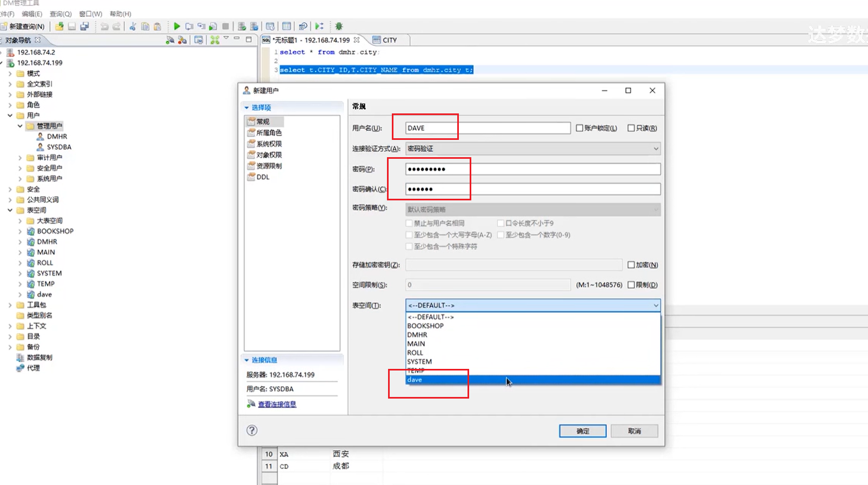This screenshot has width=868, height=485.
Task: Choose SYSTEM in the tablespace dropdown list
Action: tap(533, 361)
